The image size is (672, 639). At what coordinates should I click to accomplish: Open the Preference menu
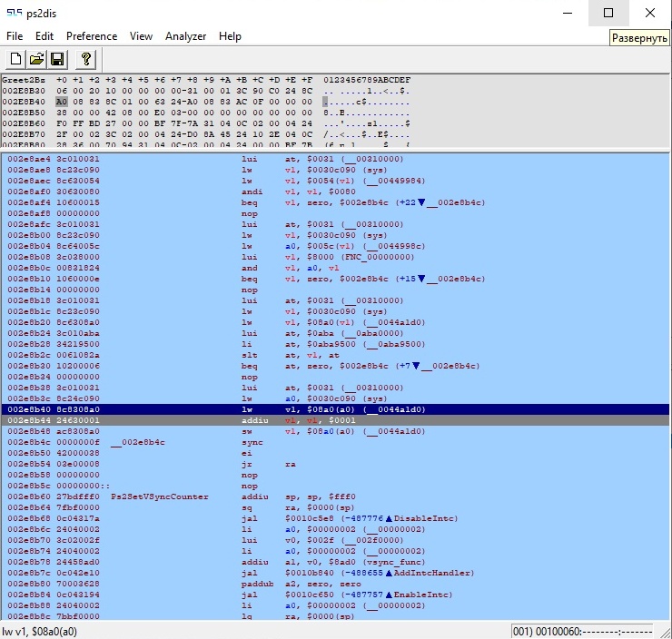tap(92, 36)
